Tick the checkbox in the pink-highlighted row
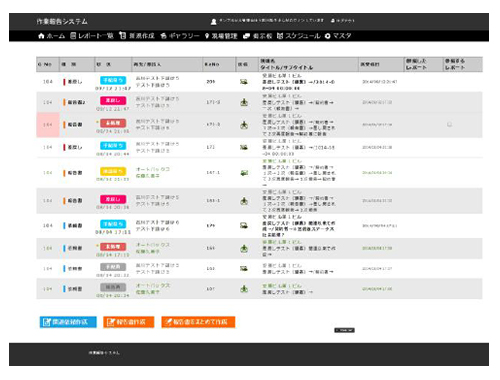 pyautogui.click(x=449, y=124)
